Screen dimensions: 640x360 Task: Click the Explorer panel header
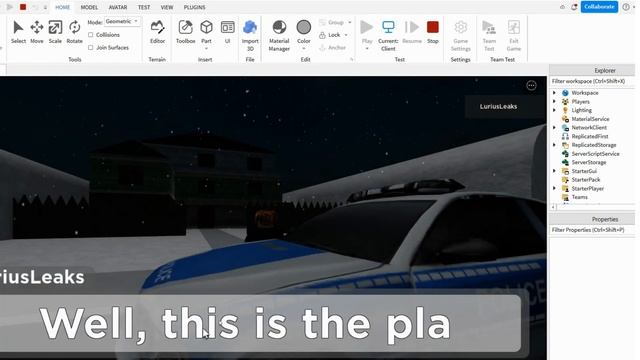coord(592,71)
